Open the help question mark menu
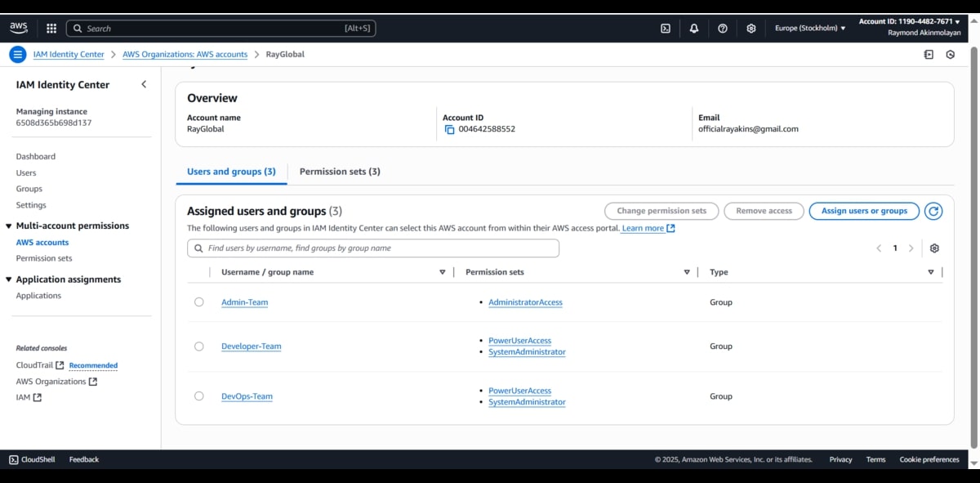This screenshot has width=980, height=483. tap(723, 28)
